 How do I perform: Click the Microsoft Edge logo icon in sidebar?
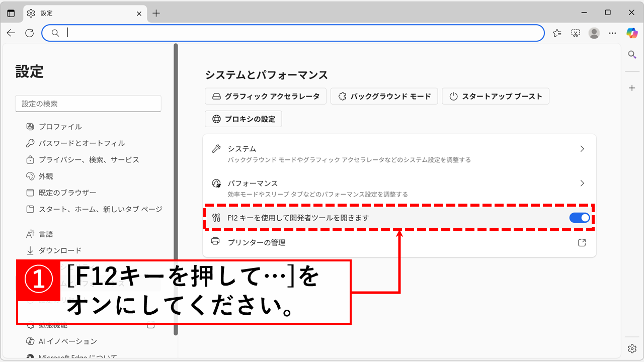(30, 357)
